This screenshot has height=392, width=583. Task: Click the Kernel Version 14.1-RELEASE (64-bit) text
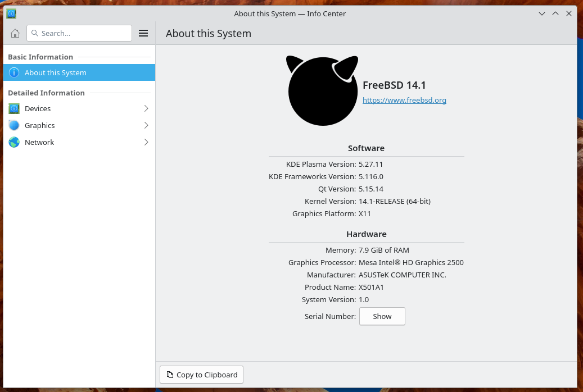pyautogui.click(x=395, y=202)
